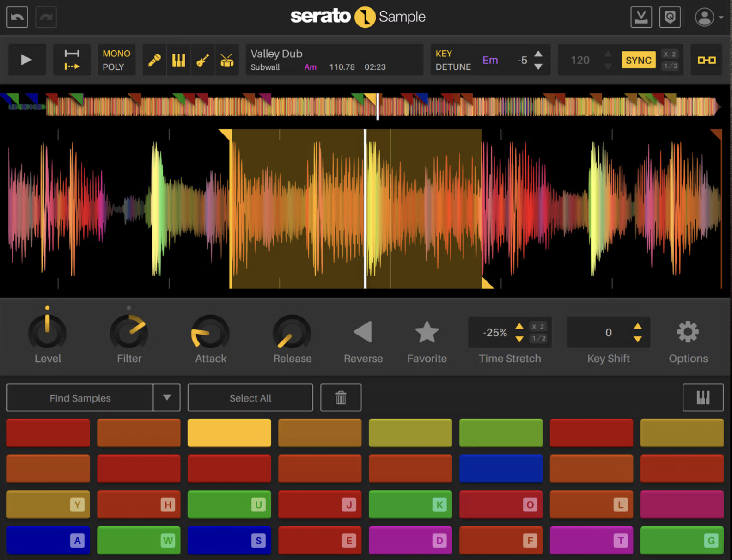Select the bright yellow active pad
The image size is (732, 560).
click(x=229, y=432)
